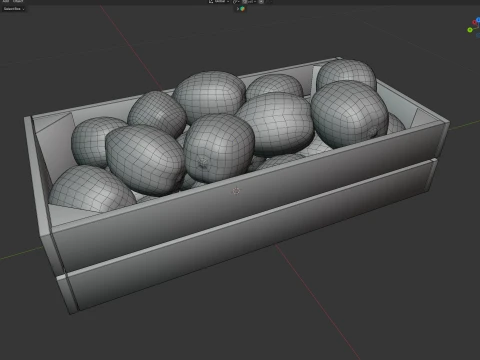Toggle the snap magnet icon
This screenshot has width=480, height=360.
point(245,2)
